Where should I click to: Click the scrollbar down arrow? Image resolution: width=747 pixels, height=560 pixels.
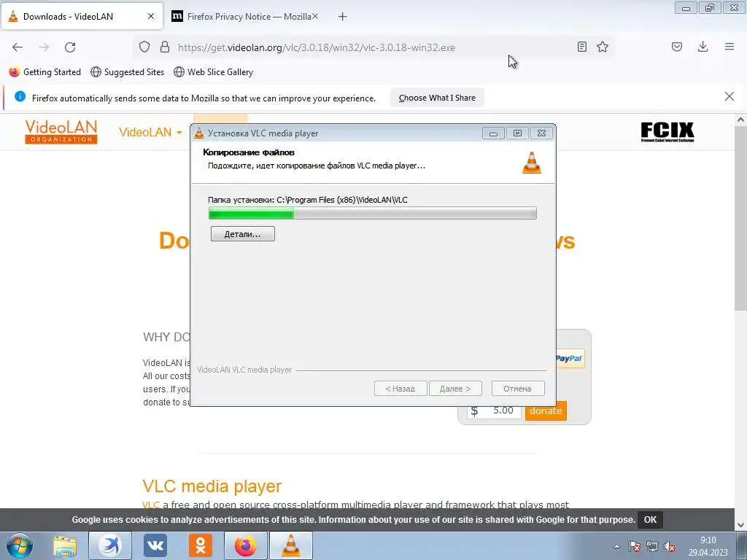pyautogui.click(x=740, y=525)
